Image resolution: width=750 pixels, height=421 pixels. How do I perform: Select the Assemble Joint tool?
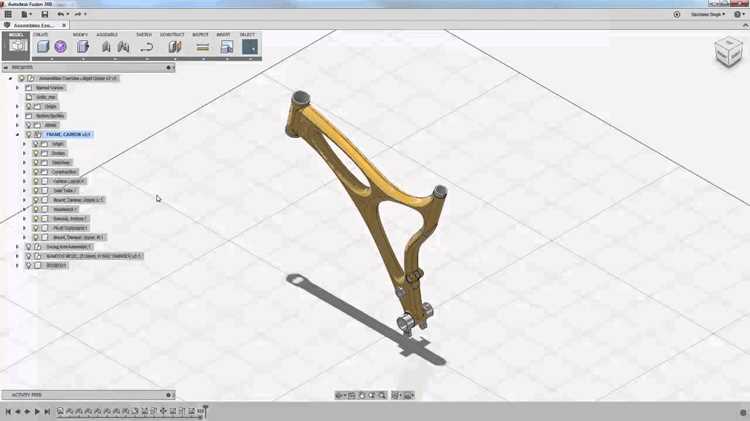tap(123, 46)
